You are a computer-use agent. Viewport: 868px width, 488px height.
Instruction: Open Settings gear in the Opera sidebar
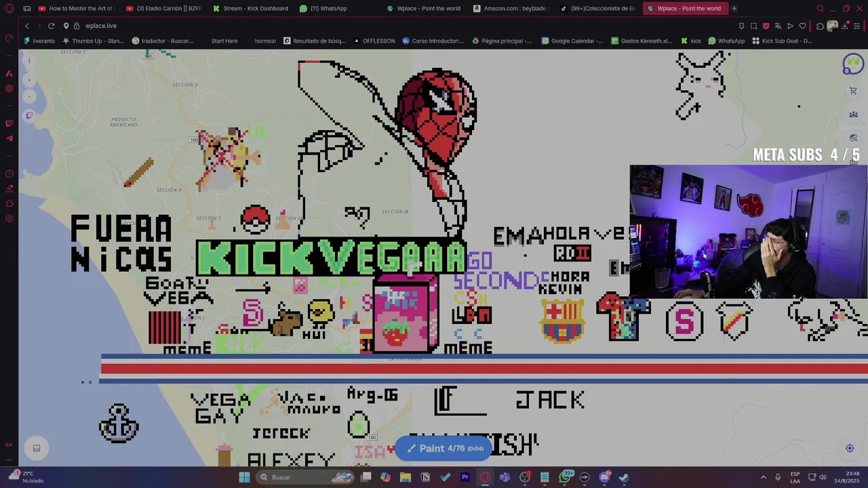9,219
